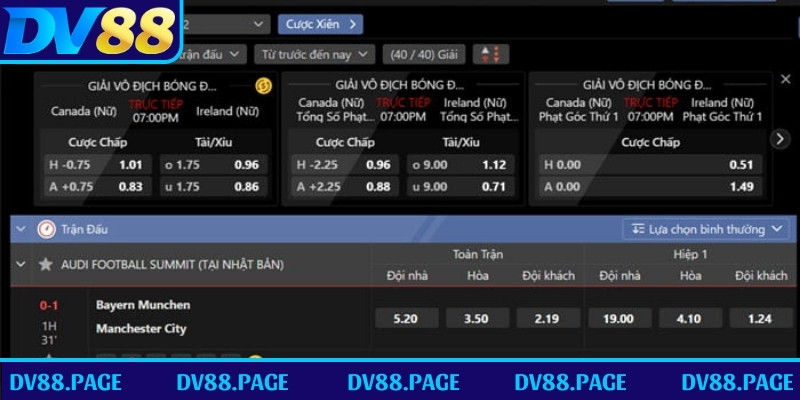This screenshot has width=800, height=400.
Task: Click the Cược Xiên button
Action: pyautogui.click(x=320, y=23)
